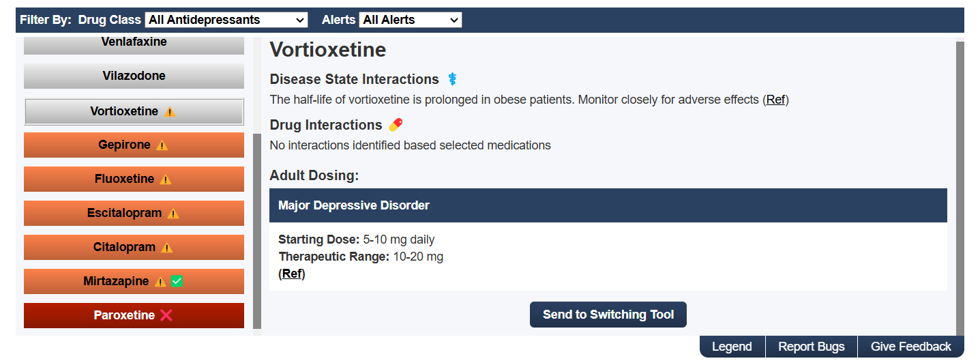Viewport: 980px width, 363px height.
Task: Expand the Alerts filter dropdown
Action: (x=411, y=20)
